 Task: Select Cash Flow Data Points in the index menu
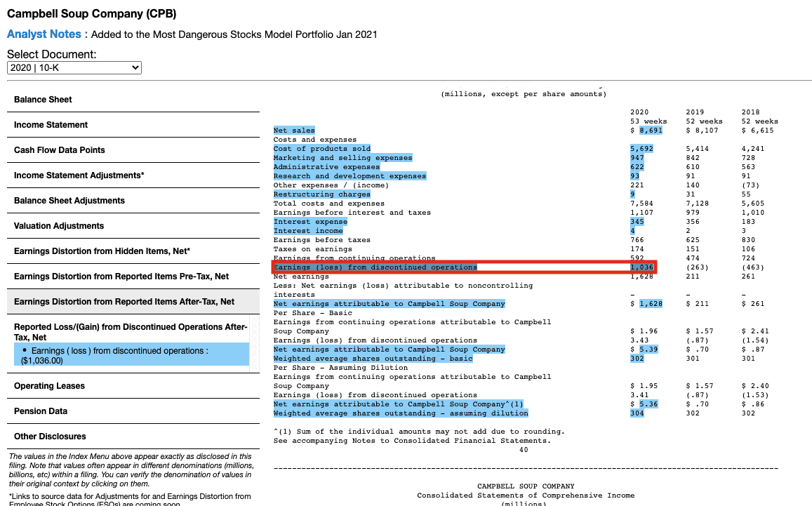pyautogui.click(x=60, y=150)
